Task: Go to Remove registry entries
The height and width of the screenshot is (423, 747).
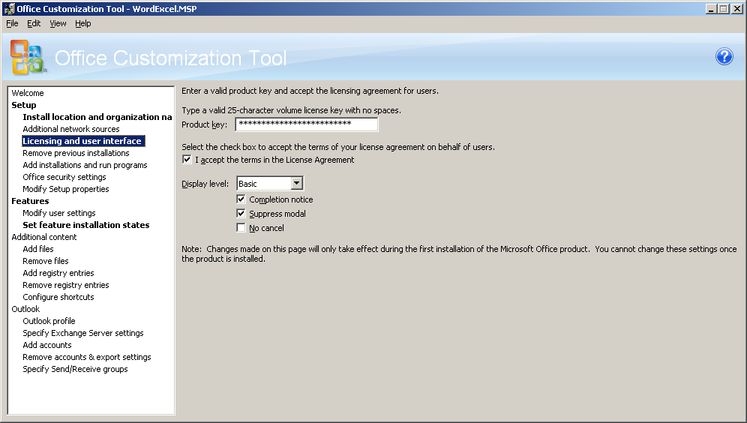Action: (x=66, y=285)
